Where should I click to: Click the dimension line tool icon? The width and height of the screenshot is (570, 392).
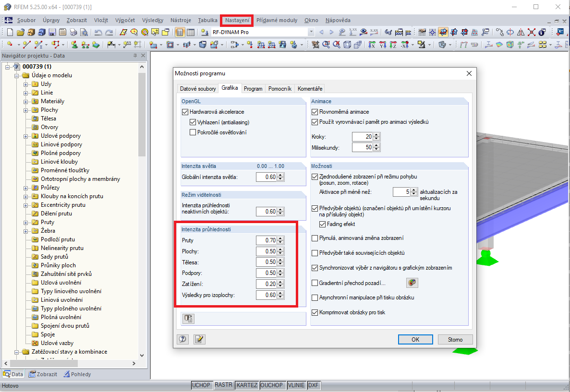tap(111, 44)
